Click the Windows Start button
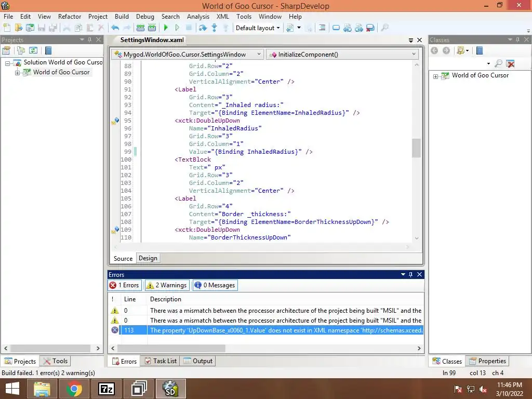 (12, 389)
